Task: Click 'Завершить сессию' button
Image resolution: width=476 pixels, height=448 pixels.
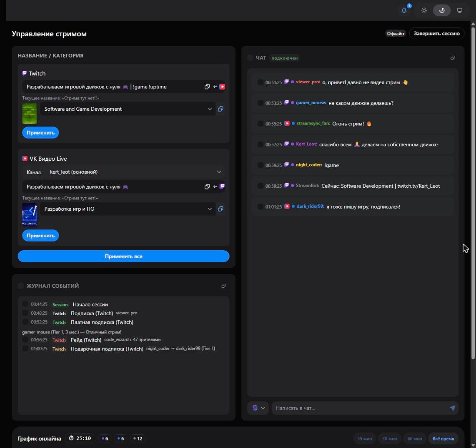Action: pyautogui.click(x=436, y=33)
